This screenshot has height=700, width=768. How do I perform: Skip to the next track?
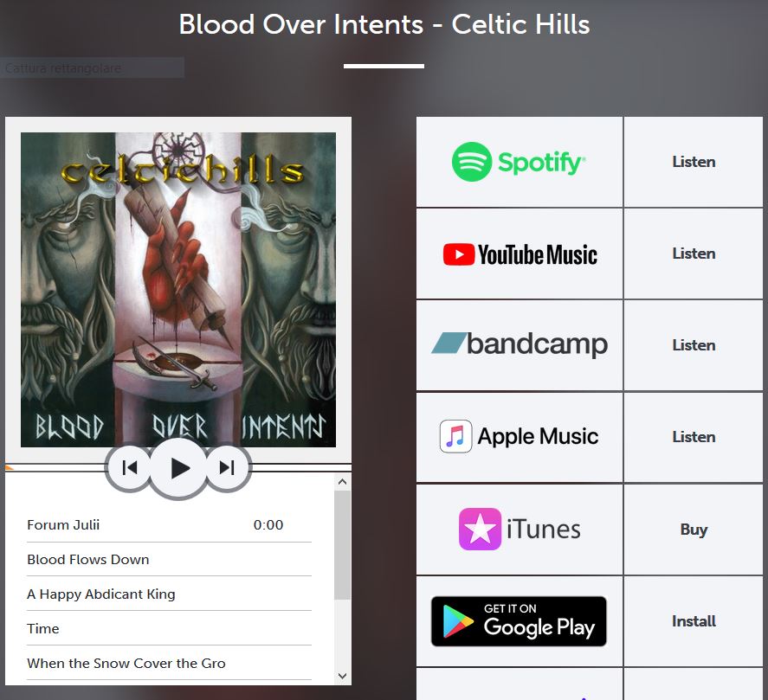click(x=227, y=468)
